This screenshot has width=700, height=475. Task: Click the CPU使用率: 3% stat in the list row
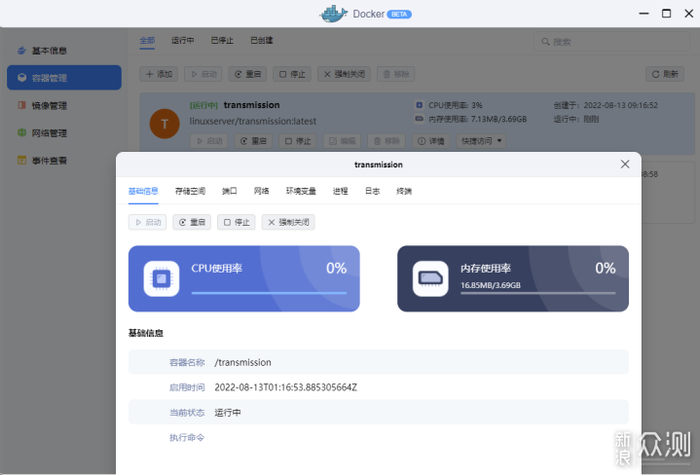click(455, 105)
